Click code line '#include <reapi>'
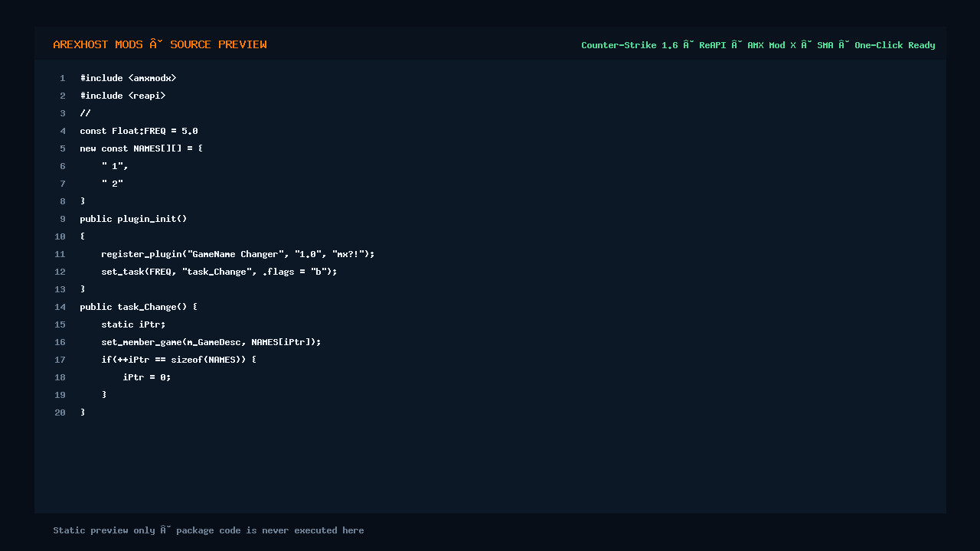 click(x=122, y=96)
